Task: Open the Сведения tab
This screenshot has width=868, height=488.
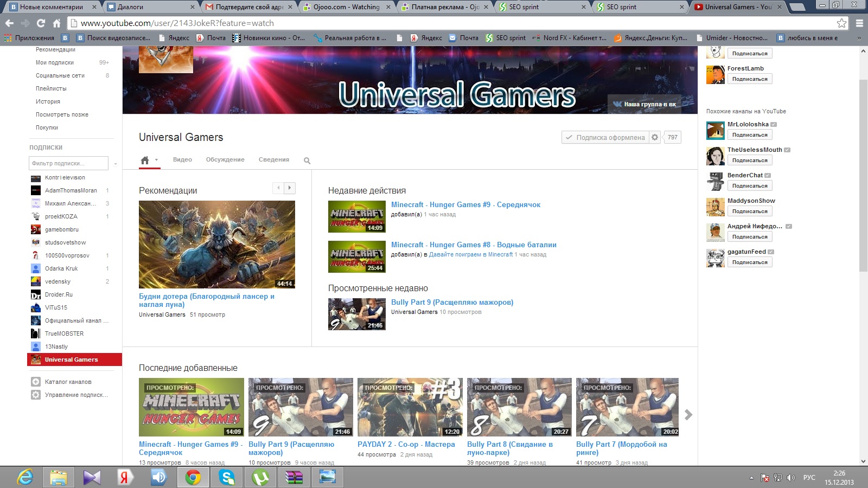Action: coord(274,159)
